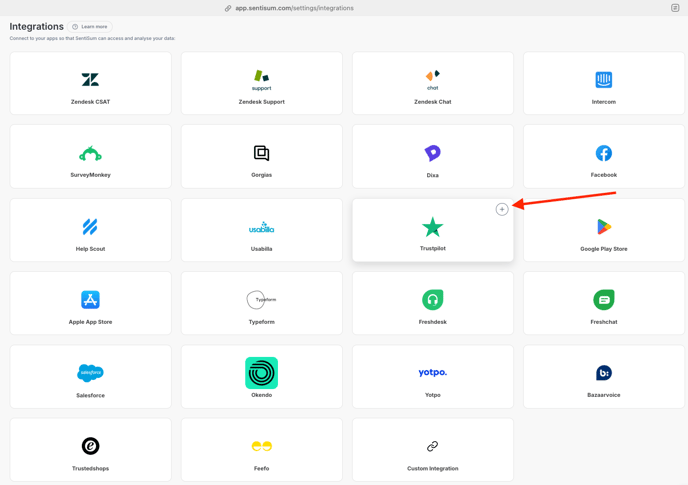Select the Okendo logo icon
The image size is (688, 485).
262,373
